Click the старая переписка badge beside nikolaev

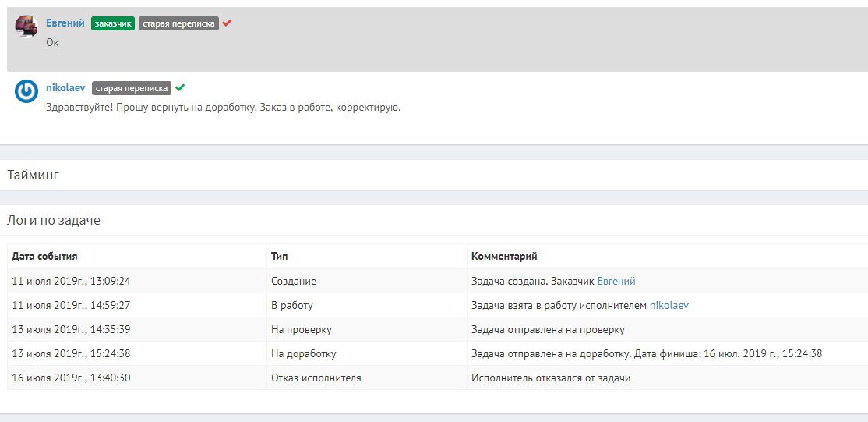click(x=132, y=88)
